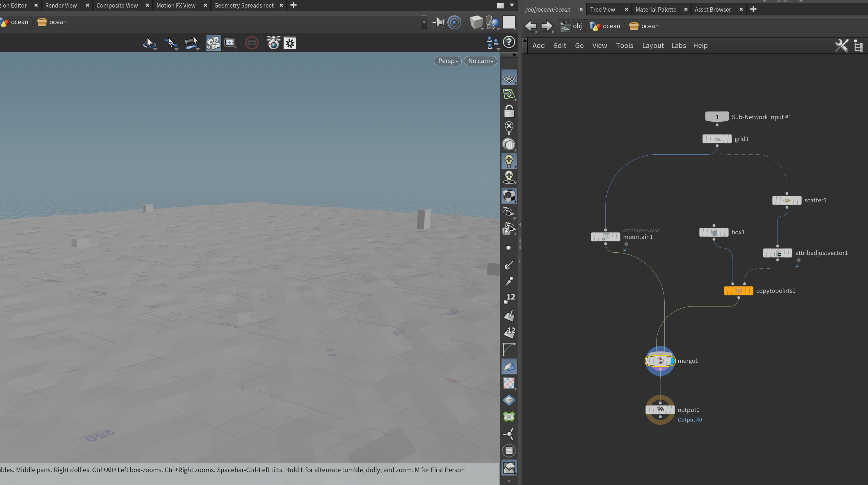
Task: Click the copytopoints1 node icon
Action: point(738,291)
